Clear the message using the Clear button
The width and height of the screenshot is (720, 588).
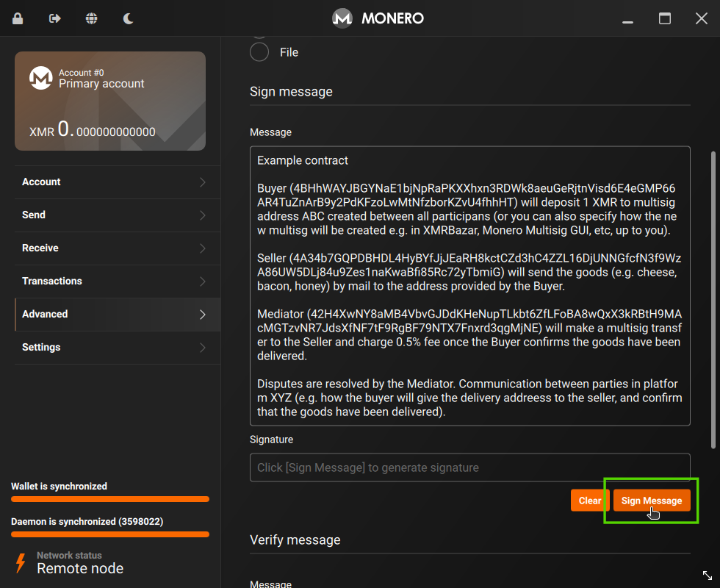[x=589, y=500]
